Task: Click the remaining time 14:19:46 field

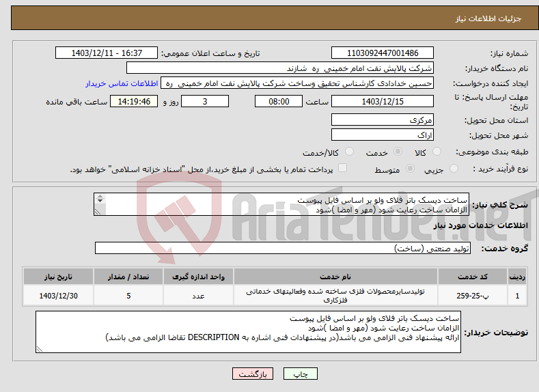Action: pyautogui.click(x=134, y=101)
